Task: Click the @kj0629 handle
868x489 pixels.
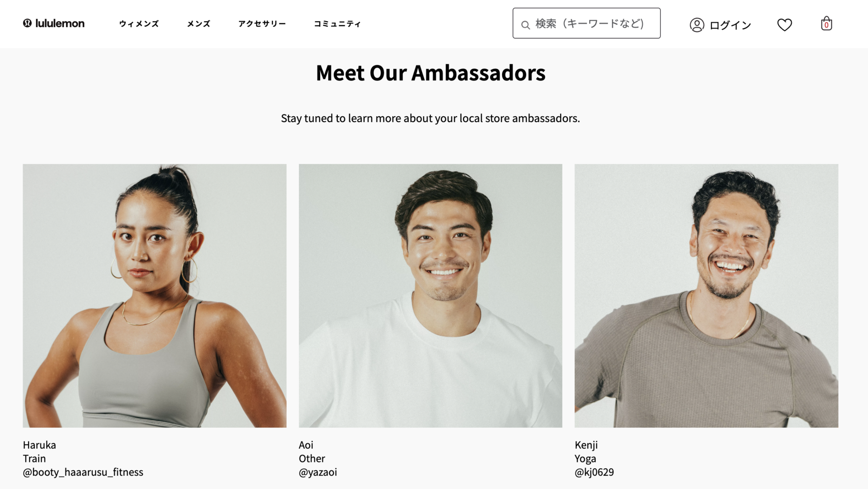Action: pos(594,472)
